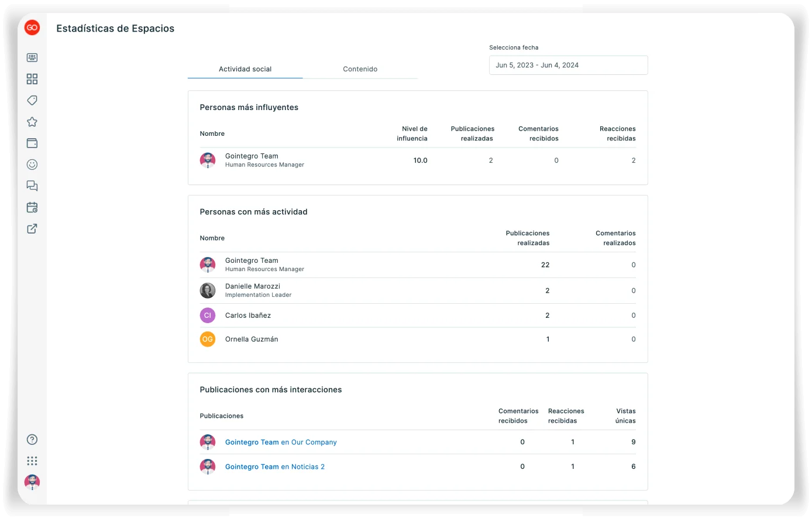
Task: Click Danielle Marozzi's avatar photo
Action: click(x=208, y=290)
